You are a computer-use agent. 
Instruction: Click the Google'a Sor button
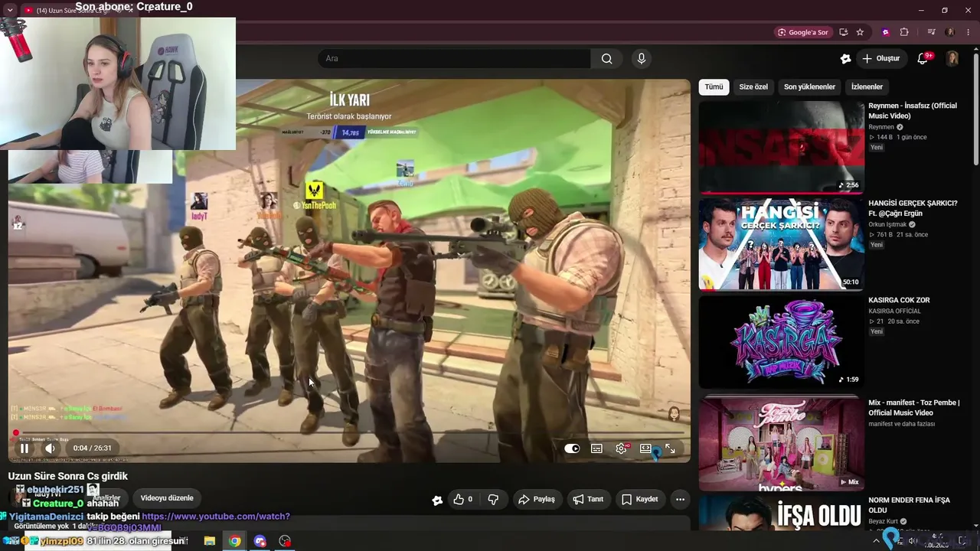[x=802, y=32]
